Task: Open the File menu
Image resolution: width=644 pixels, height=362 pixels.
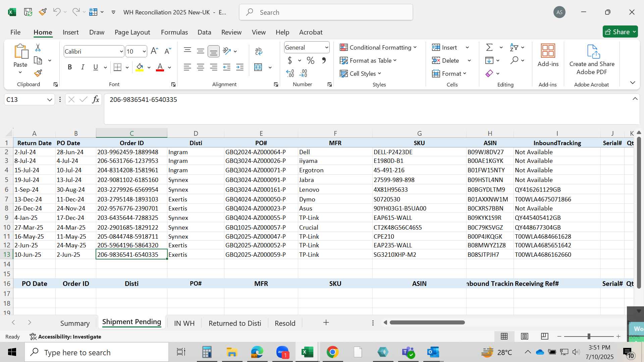Action: [x=15, y=32]
